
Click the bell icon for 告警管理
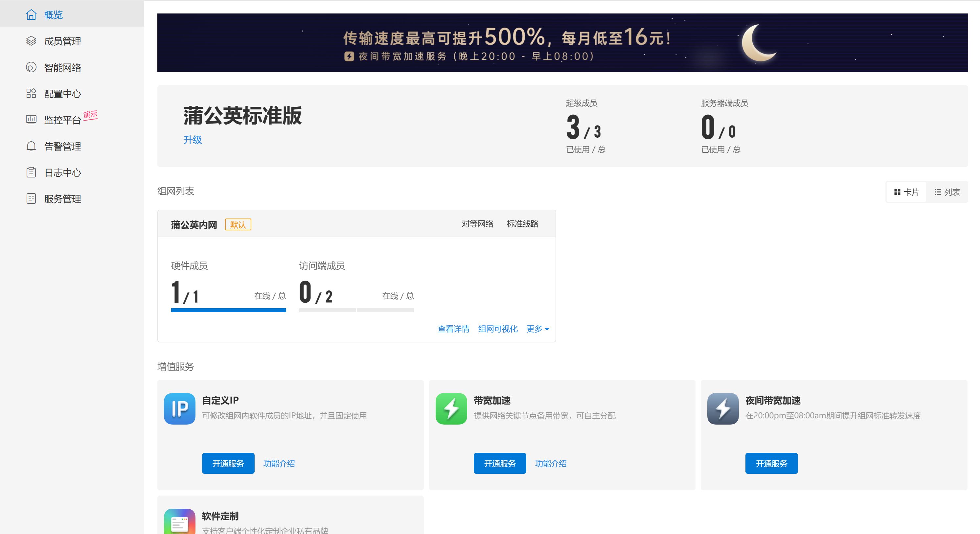pyautogui.click(x=31, y=146)
